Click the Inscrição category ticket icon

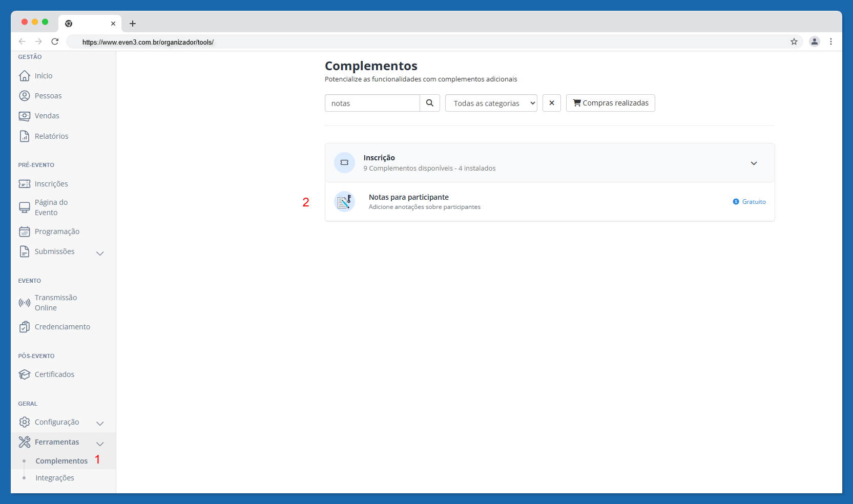(344, 163)
